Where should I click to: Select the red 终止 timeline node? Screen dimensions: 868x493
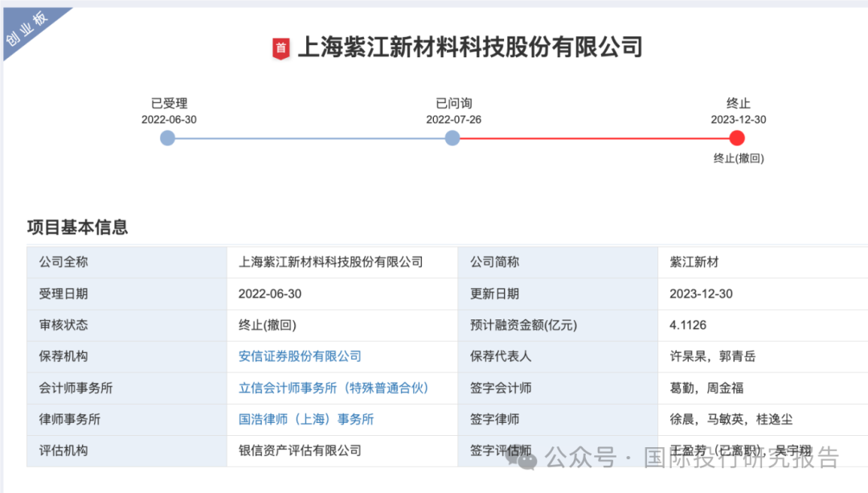pos(737,138)
